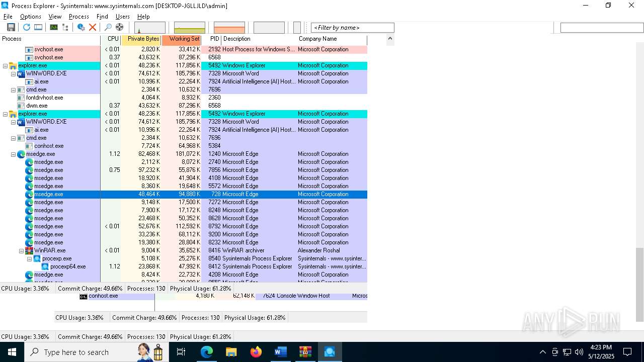
Task: Click the Refresh Now toolbar icon
Action: point(27,27)
